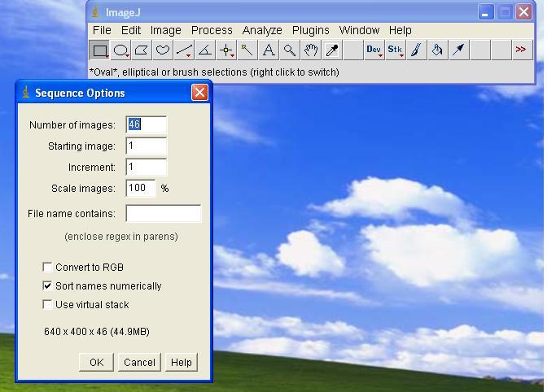This screenshot has width=556, height=392.
Task: Click the Increment field
Action: [146, 167]
